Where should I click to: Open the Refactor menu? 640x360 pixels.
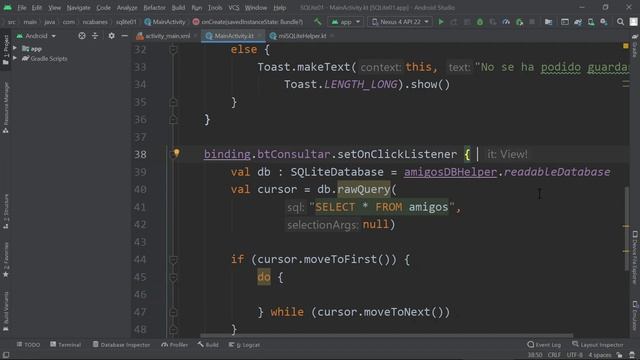coord(154,8)
